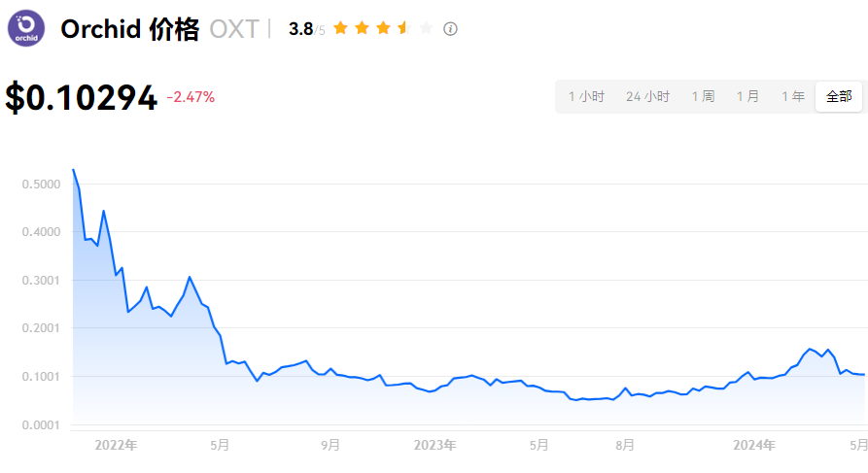
Task: Click the third gold rating star
Action: point(383,28)
